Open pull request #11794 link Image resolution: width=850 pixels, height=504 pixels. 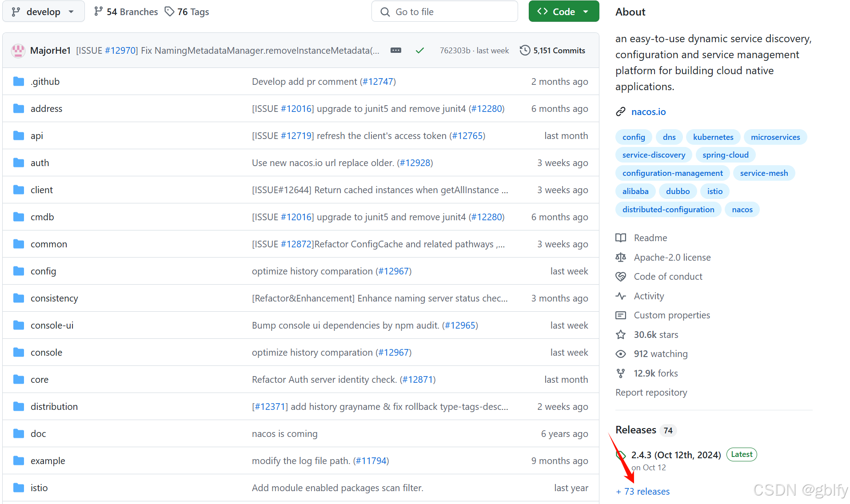pyautogui.click(x=371, y=461)
